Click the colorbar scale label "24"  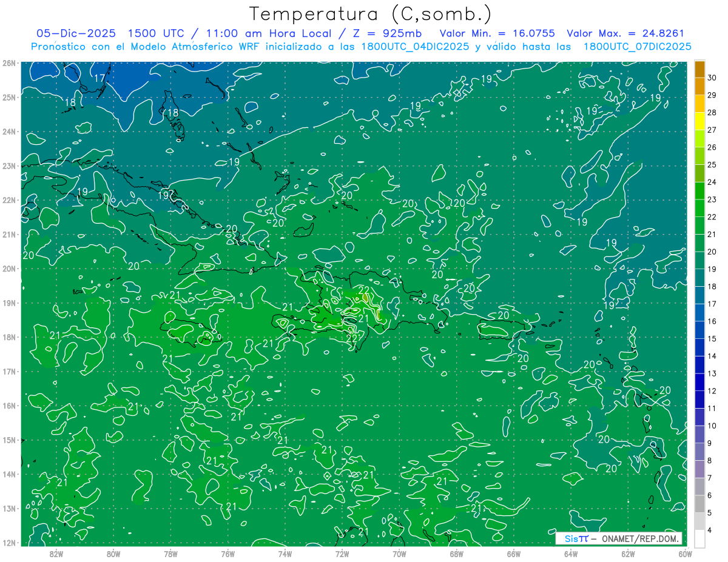pos(712,182)
